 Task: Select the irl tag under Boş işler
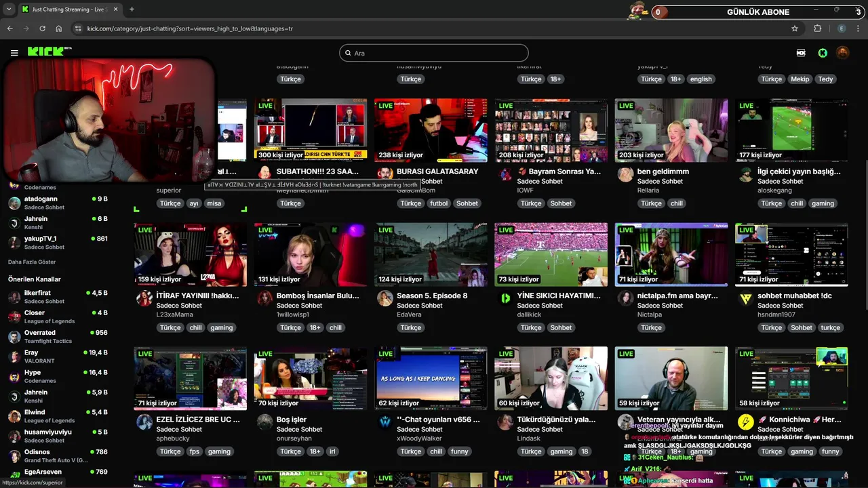pos(332,451)
